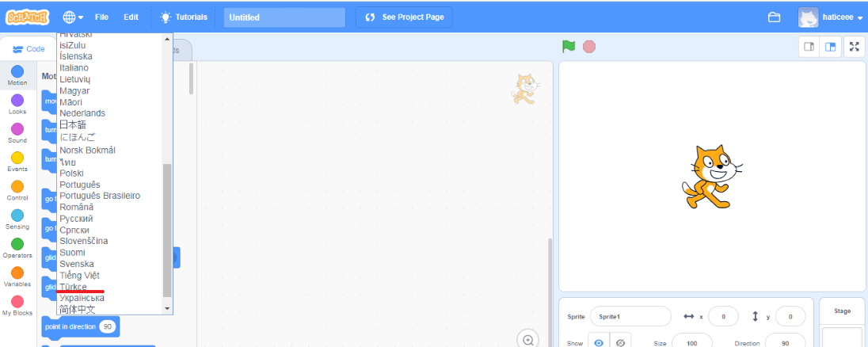Open the globe language menu

(73, 17)
